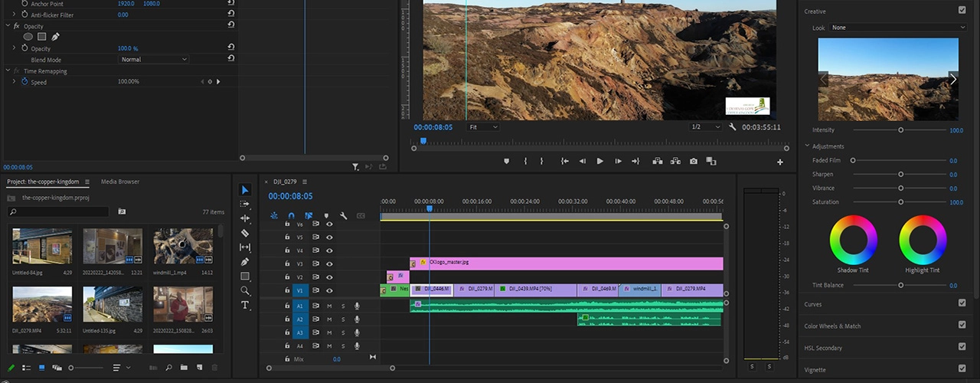Select the Rectangle tool
The width and height of the screenshot is (980, 383).
(245, 276)
